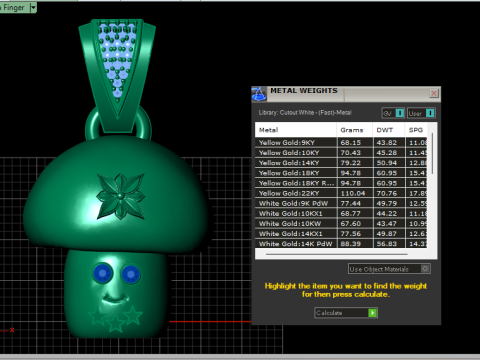Toggle the GV library switch
This screenshot has height=360, width=480.
point(393,113)
